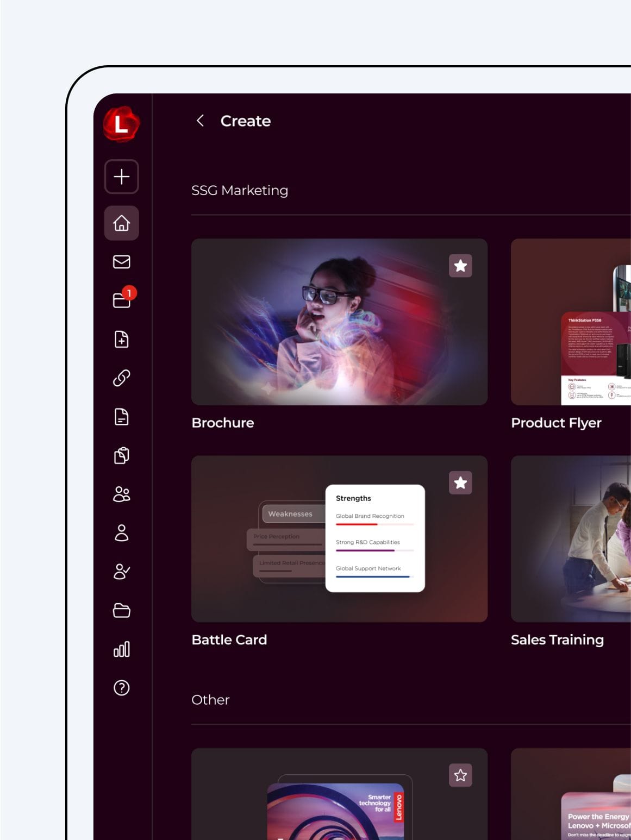Open the help question mark icon

click(121, 688)
